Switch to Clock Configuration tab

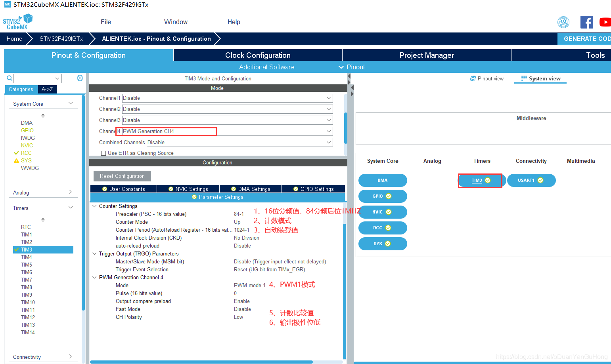tap(258, 55)
